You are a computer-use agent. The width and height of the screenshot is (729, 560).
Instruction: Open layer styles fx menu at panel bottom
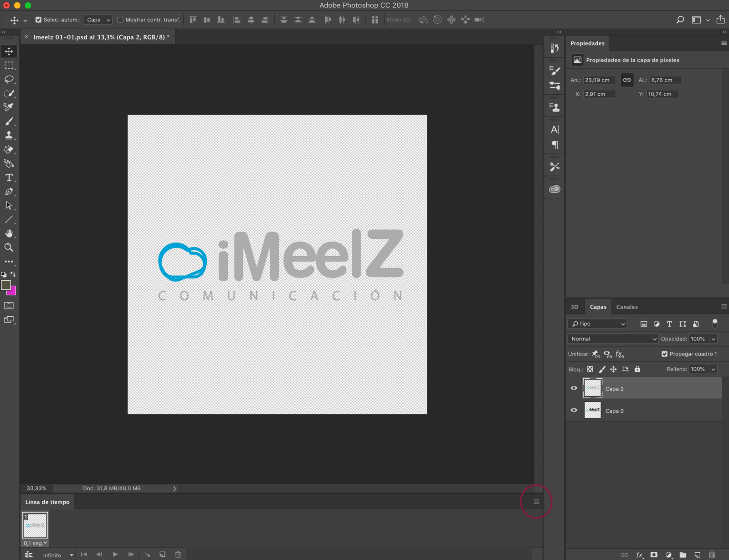[x=640, y=555]
